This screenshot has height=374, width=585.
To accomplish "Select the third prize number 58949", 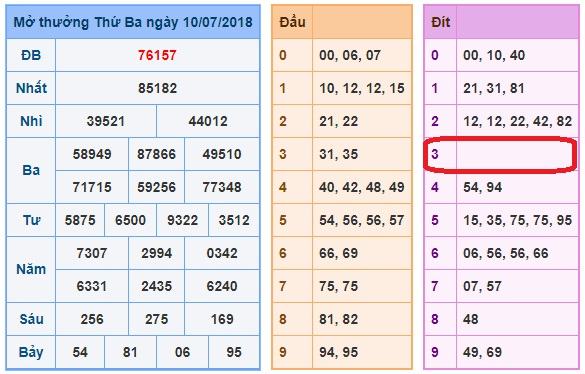I will coord(92,154).
